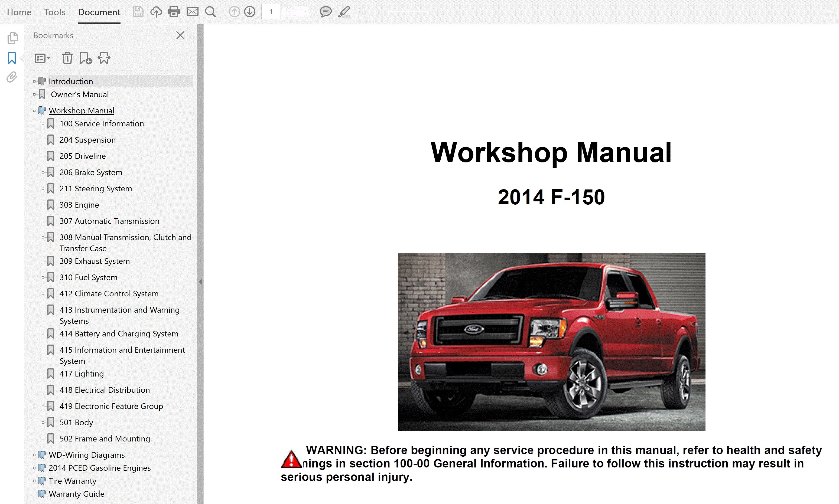This screenshot has width=839, height=504.
Task: Open the comment bubble tool
Action: tap(325, 12)
